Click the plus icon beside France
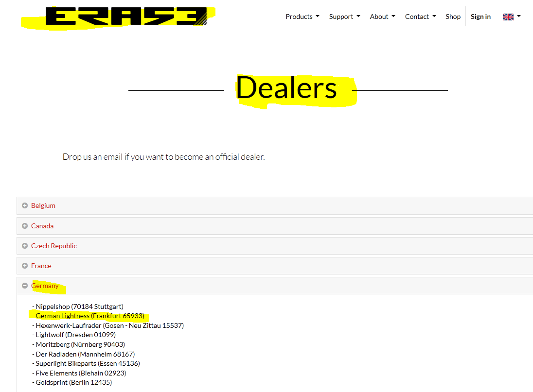The width and height of the screenshot is (533, 392). 25,266
